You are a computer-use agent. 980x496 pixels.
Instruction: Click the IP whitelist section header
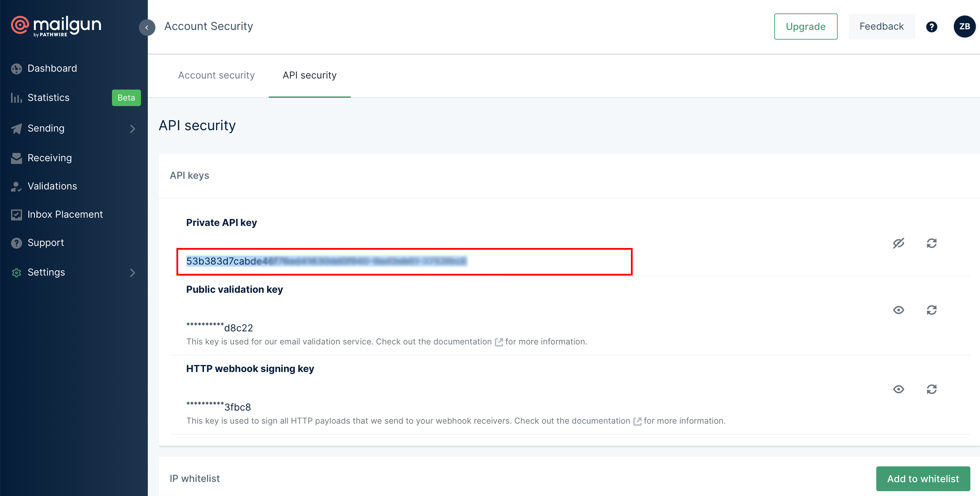tap(195, 478)
